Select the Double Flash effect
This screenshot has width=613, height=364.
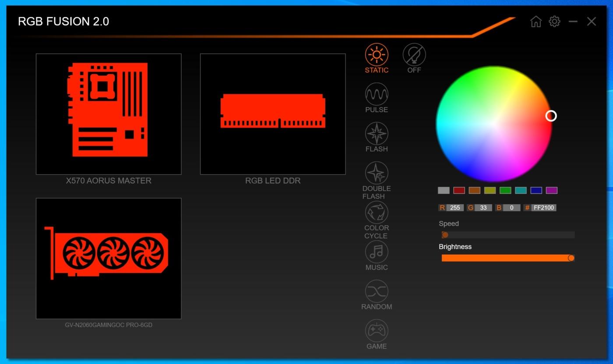click(377, 173)
